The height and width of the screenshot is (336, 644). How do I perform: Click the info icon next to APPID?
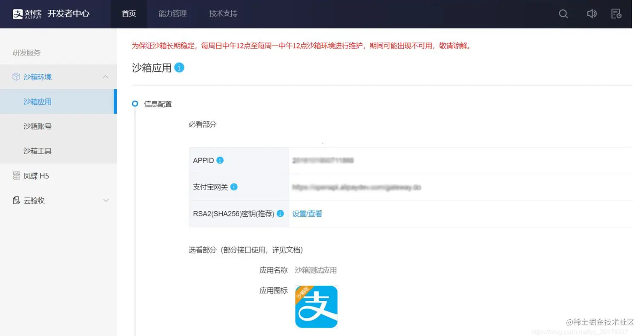220,161
